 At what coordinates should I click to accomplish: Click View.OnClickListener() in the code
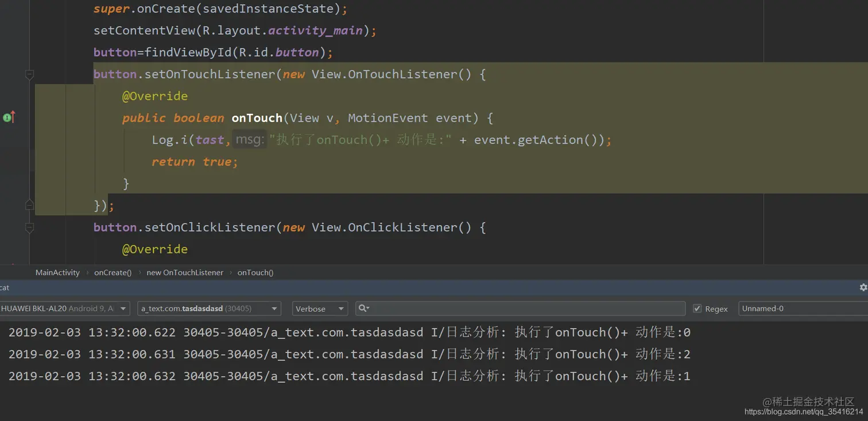392,227
